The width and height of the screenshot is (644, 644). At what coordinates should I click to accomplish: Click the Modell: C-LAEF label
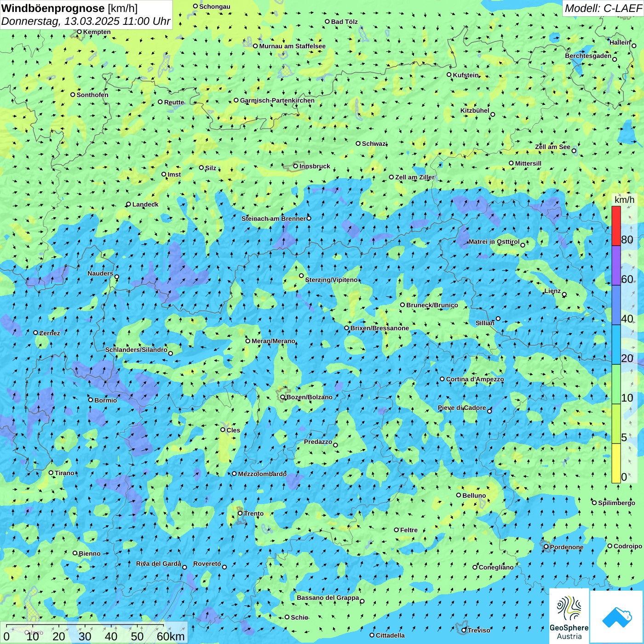coord(603,8)
